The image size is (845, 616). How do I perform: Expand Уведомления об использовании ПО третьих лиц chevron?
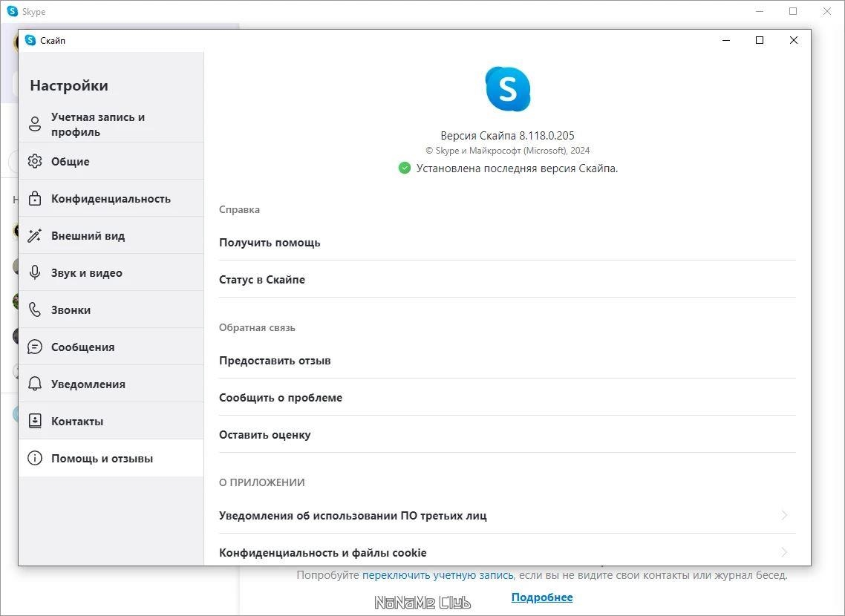[x=784, y=515]
